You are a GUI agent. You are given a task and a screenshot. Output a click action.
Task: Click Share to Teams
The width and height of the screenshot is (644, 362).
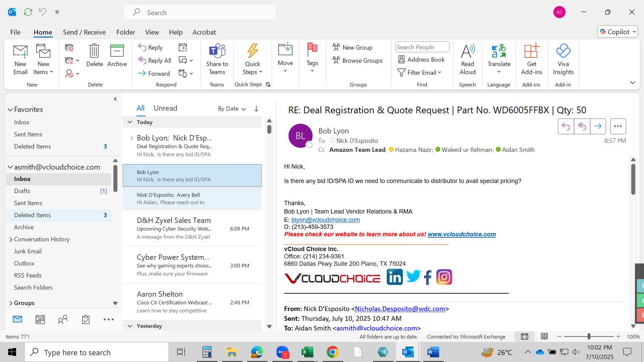pos(217,60)
